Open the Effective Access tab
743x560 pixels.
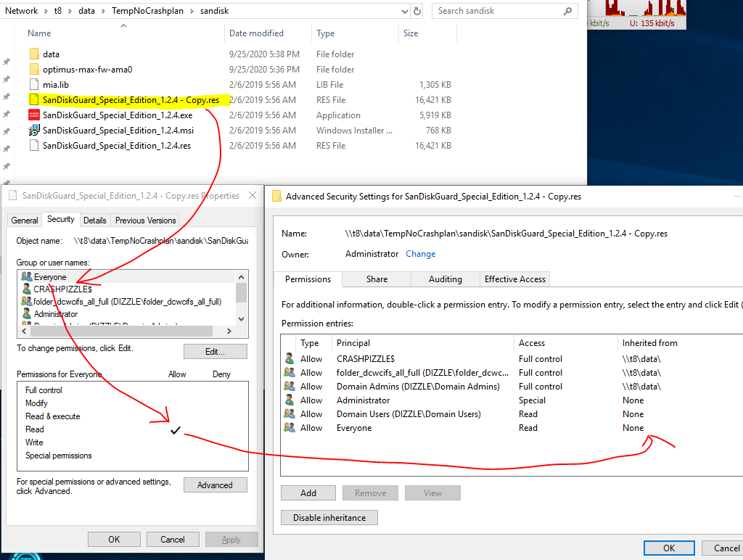(515, 279)
